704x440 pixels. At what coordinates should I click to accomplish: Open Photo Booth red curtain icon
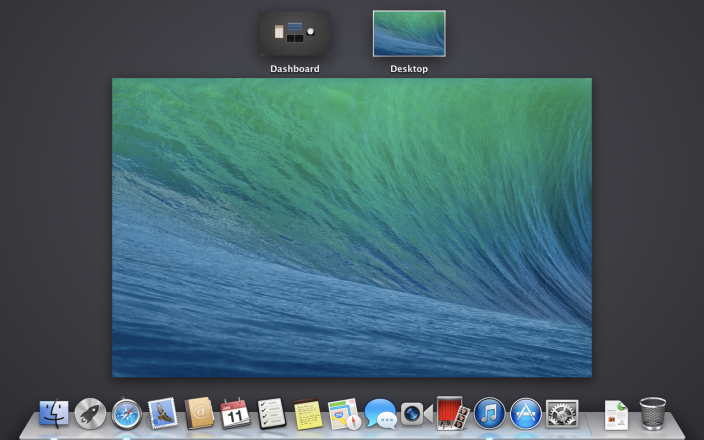(x=452, y=413)
